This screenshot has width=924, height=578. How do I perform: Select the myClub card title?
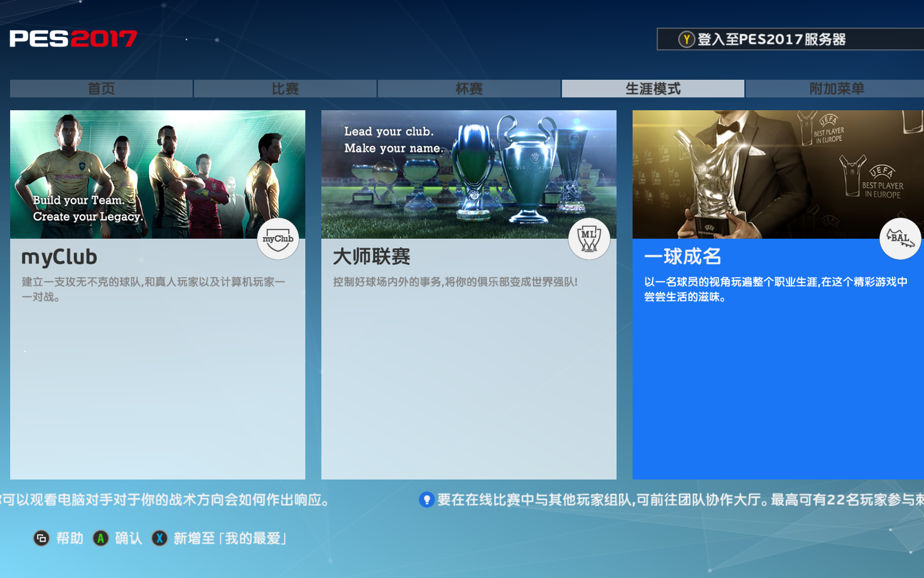59,257
